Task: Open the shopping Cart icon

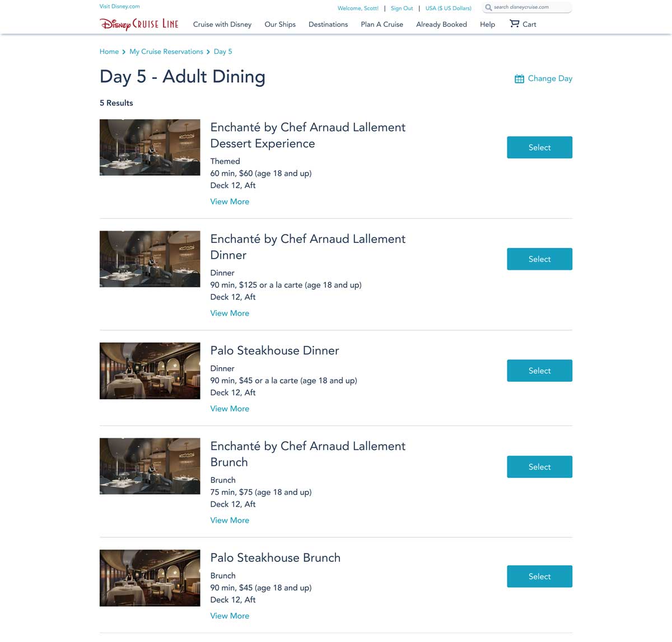Action: click(514, 24)
